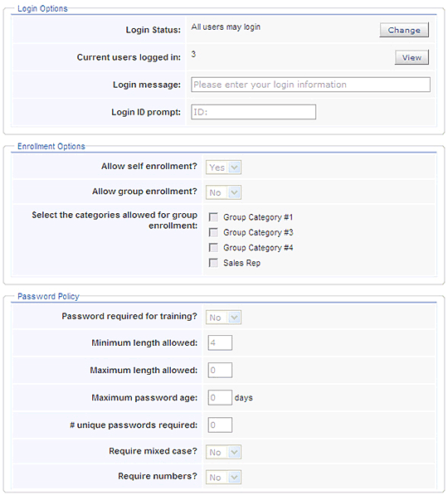Expand Password required for training dropdown
Screen dimensions: 448x495
[x=223, y=318]
